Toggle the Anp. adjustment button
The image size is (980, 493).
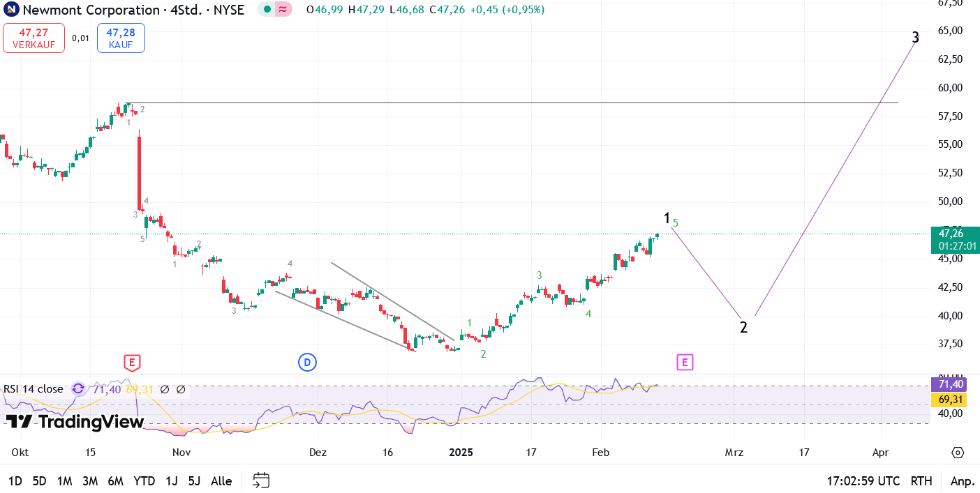pyautogui.click(x=962, y=481)
